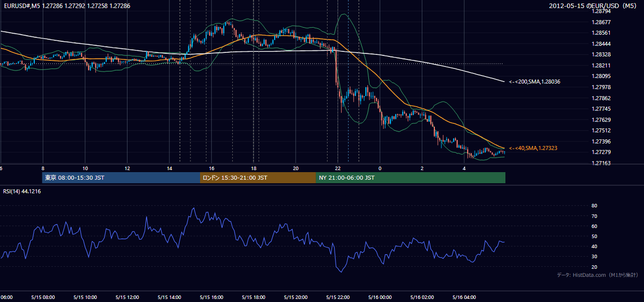
Task: Select the 40 SMA 1.27323 label
Action: [x=533, y=148]
